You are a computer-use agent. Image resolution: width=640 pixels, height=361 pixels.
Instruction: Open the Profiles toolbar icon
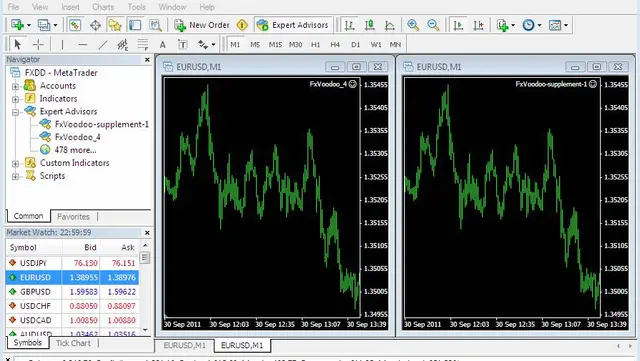coord(44,25)
